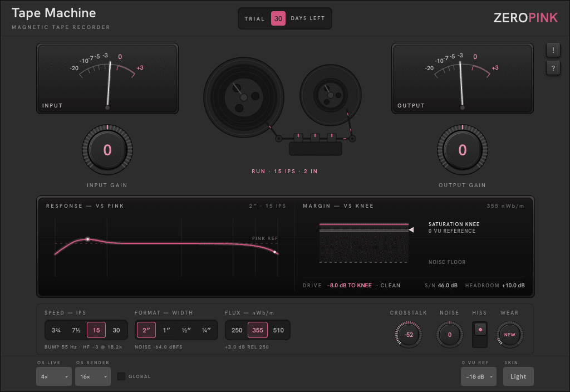This screenshot has width=570, height=392.
Task: Click the NOISE -64.0 dBFS text
Action: click(159, 347)
